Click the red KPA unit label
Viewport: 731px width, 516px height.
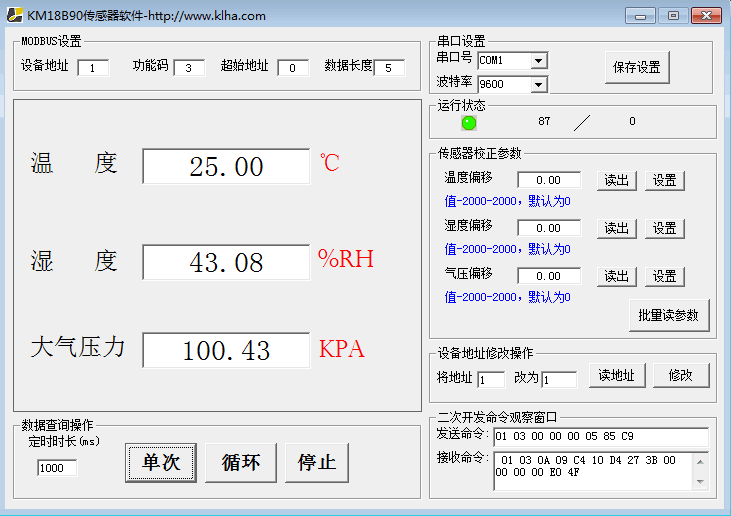(341, 349)
